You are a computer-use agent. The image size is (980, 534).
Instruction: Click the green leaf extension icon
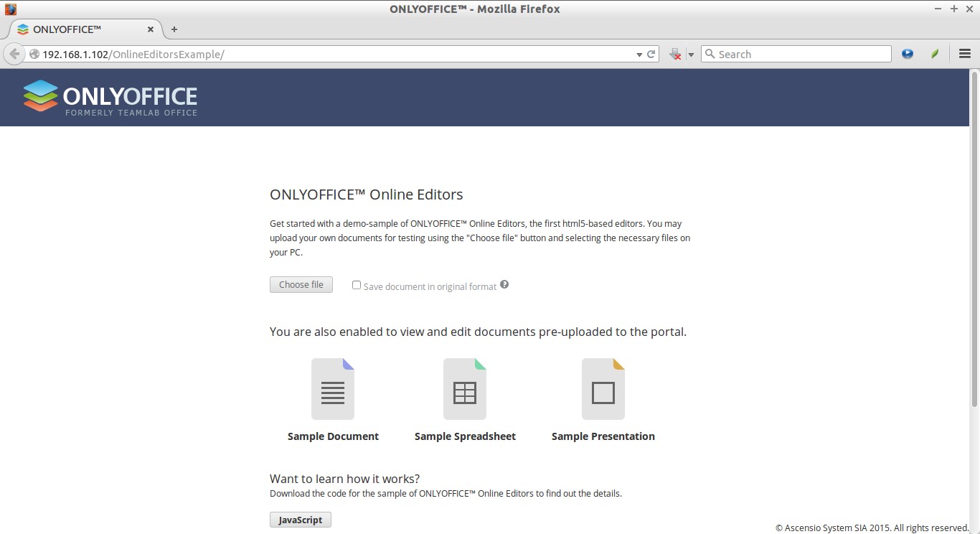pyautogui.click(x=935, y=54)
